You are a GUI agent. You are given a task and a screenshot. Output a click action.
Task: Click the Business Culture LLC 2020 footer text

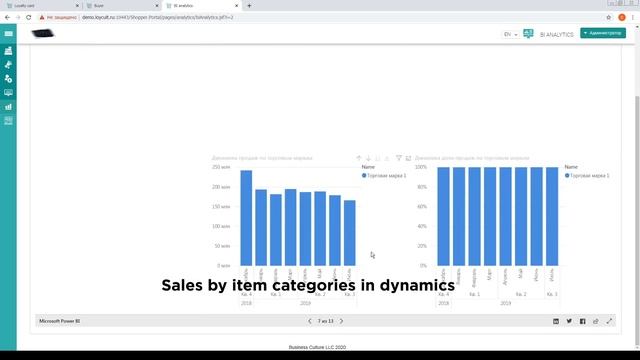[317, 347]
